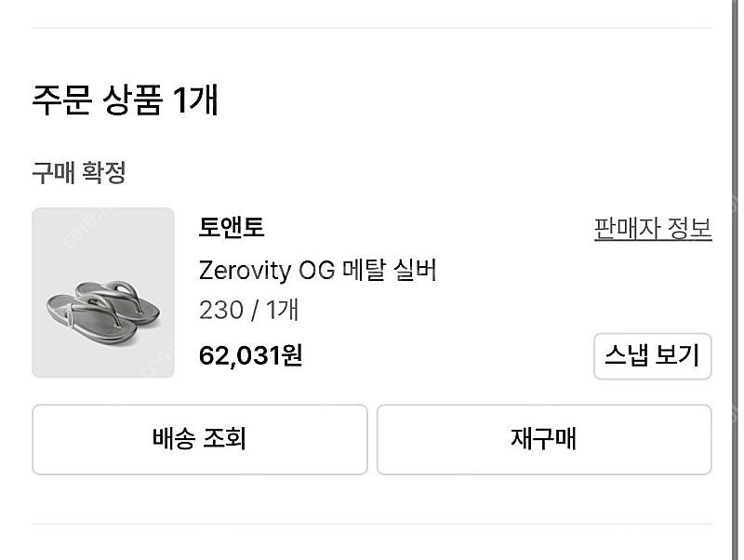The width and height of the screenshot is (744, 560).
Task: Open 스냅 보기 for this product
Action: coord(652,356)
